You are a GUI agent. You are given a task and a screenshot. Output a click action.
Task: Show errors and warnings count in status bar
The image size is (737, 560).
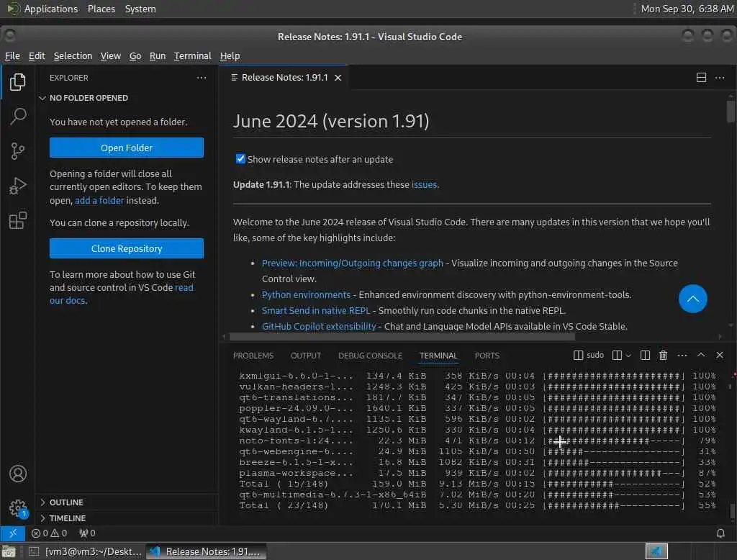coord(50,533)
